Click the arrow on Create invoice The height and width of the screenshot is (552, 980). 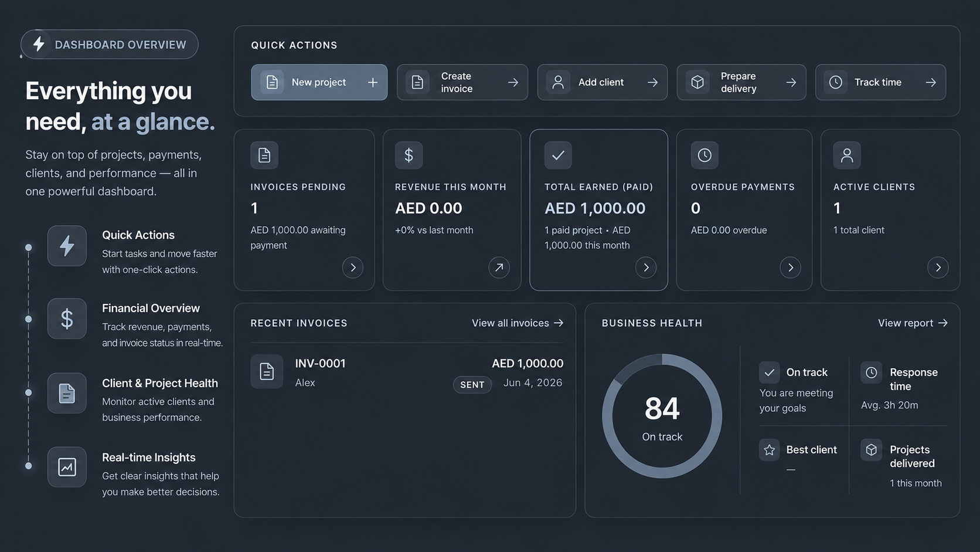pyautogui.click(x=513, y=82)
